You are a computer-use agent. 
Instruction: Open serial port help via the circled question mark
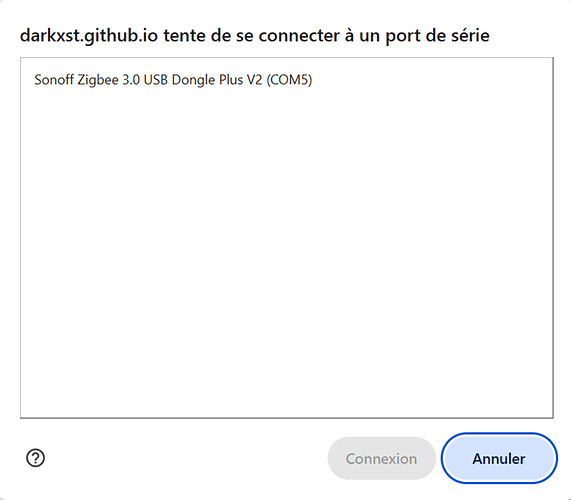pos(35,458)
